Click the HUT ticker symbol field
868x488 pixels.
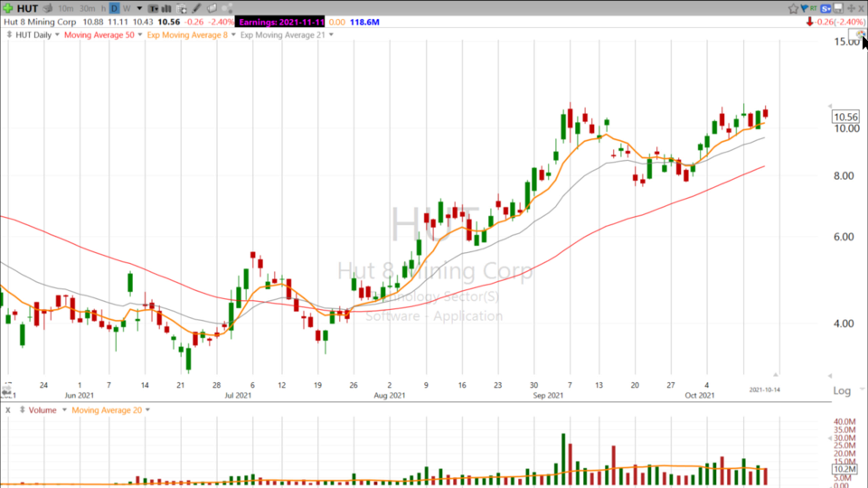(x=27, y=8)
